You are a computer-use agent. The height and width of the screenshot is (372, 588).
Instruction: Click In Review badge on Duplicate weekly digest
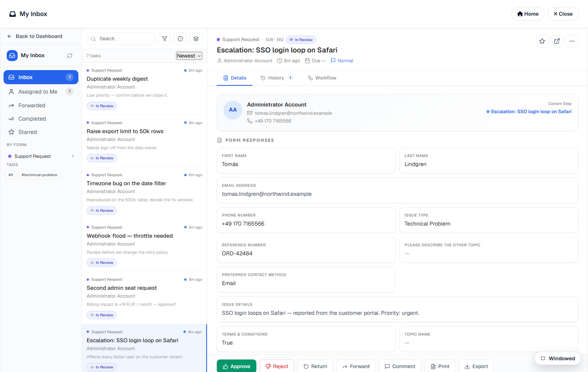[102, 106]
